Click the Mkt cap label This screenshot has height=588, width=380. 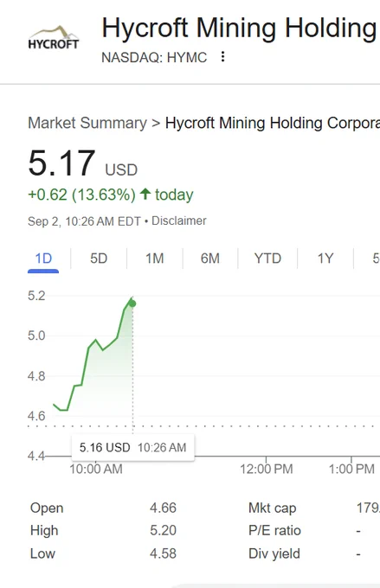click(x=273, y=508)
